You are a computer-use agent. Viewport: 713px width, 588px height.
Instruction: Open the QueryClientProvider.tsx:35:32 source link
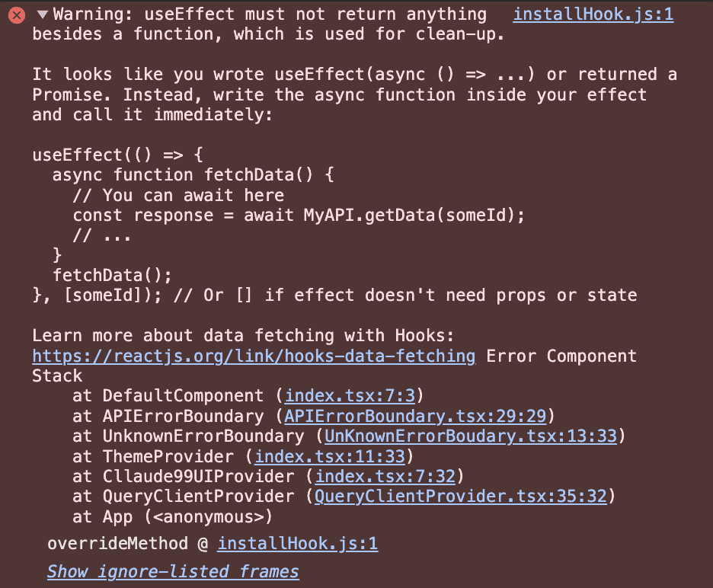[x=460, y=497]
